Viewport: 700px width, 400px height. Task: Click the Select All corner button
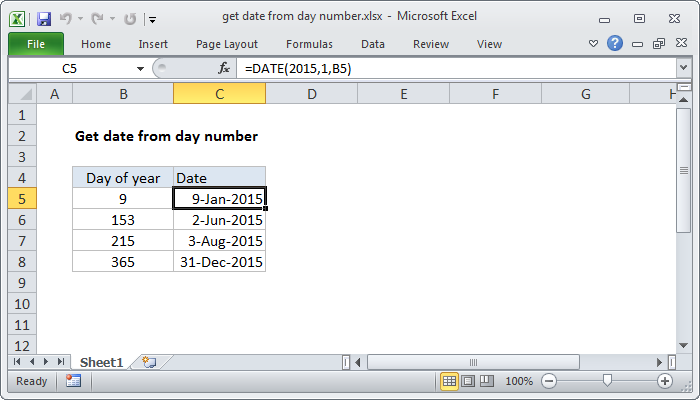pyautogui.click(x=22, y=94)
